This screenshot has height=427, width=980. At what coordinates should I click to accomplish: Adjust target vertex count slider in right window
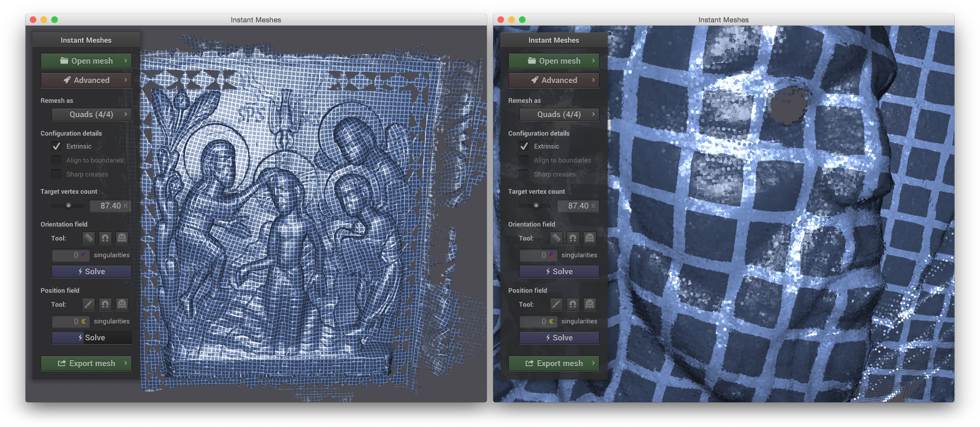point(536,206)
